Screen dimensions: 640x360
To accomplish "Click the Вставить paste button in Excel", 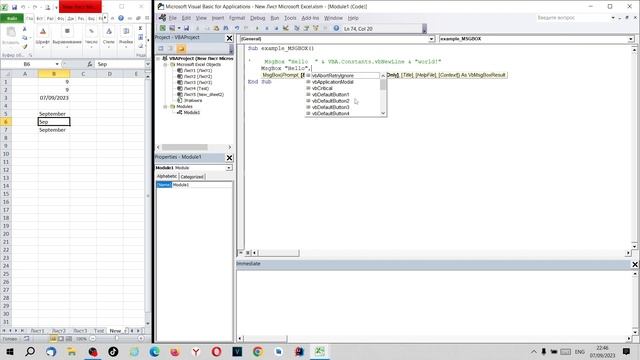I will click(x=11, y=36).
